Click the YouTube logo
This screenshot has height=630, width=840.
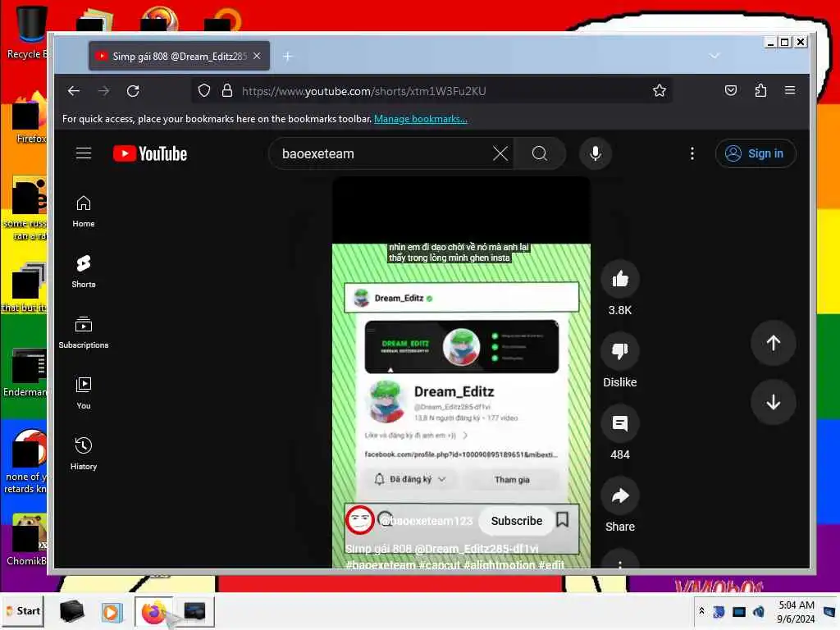[x=150, y=153]
